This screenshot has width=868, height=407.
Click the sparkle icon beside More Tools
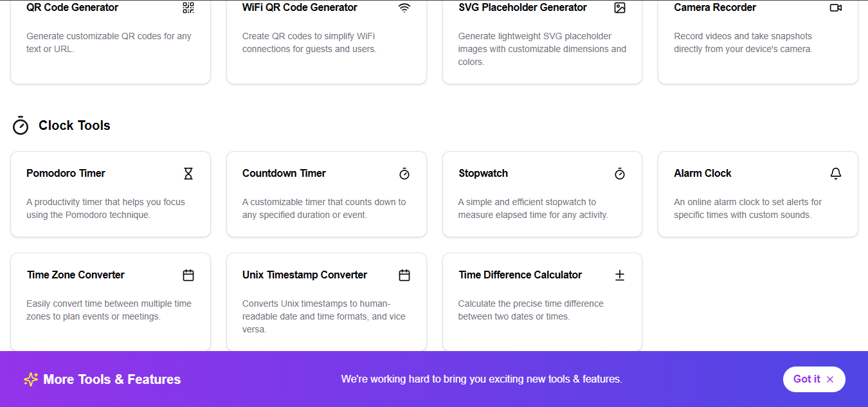31,379
